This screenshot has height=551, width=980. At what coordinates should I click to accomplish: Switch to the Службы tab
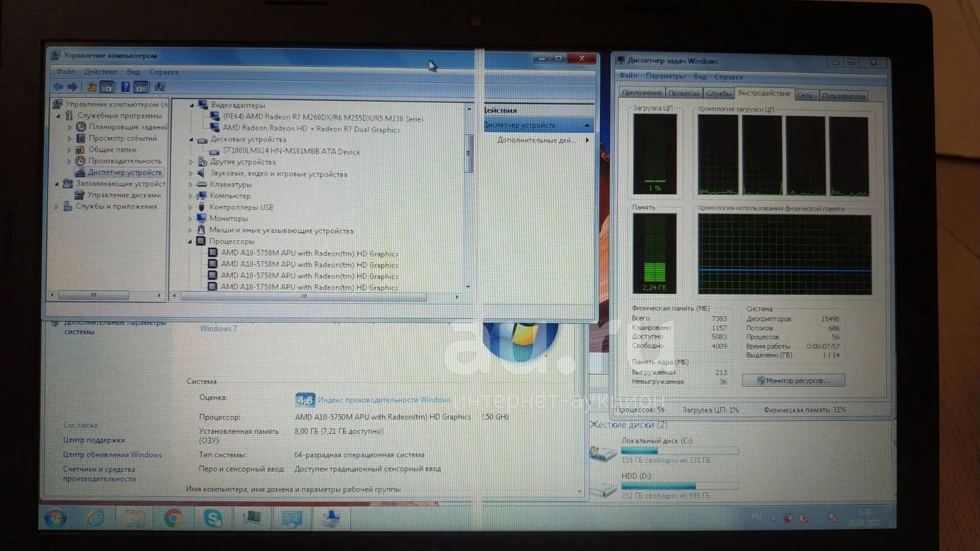(718, 94)
